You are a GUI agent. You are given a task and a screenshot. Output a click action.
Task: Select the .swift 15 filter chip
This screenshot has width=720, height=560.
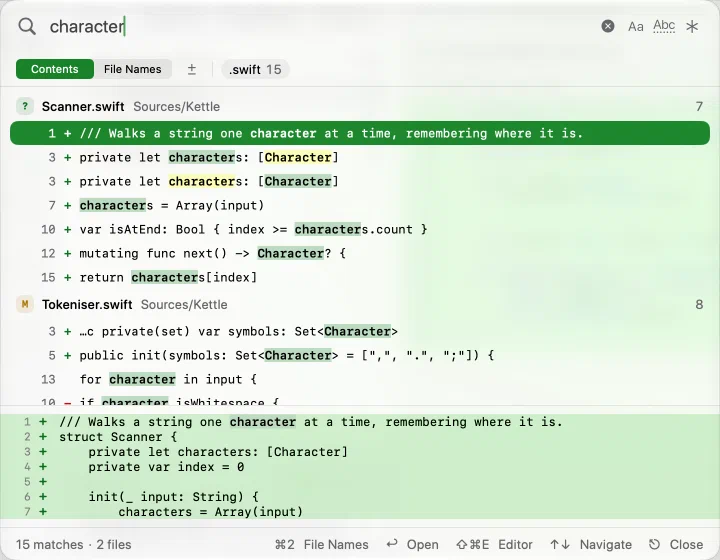(255, 69)
